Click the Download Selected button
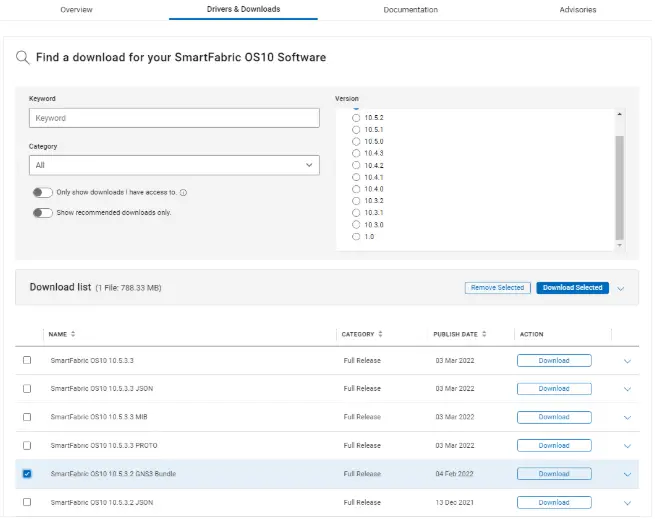This screenshot has height=519, width=655. click(572, 288)
